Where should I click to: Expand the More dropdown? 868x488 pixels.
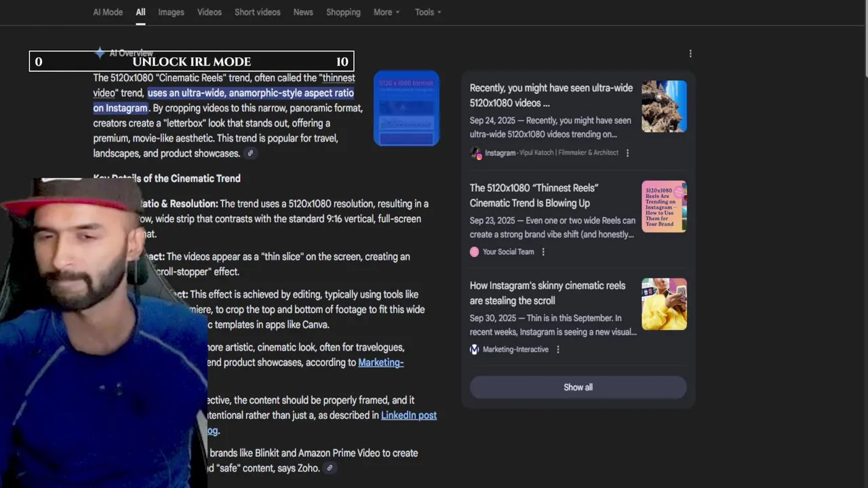click(387, 12)
